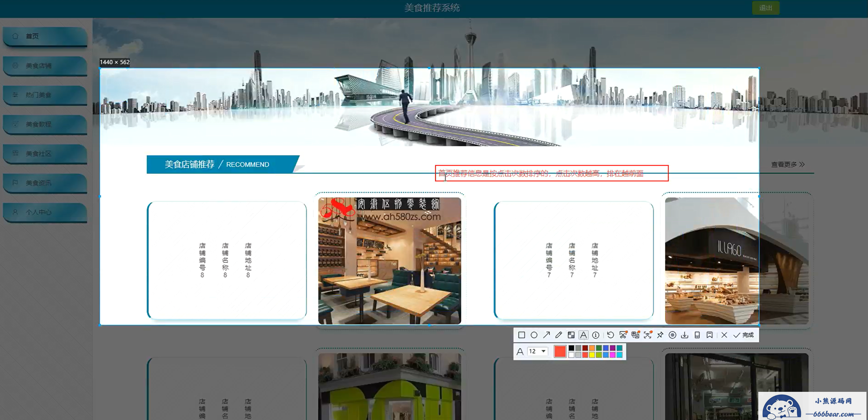Pick the light gray color swatch
The width and height of the screenshot is (868, 420).
point(578,355)
